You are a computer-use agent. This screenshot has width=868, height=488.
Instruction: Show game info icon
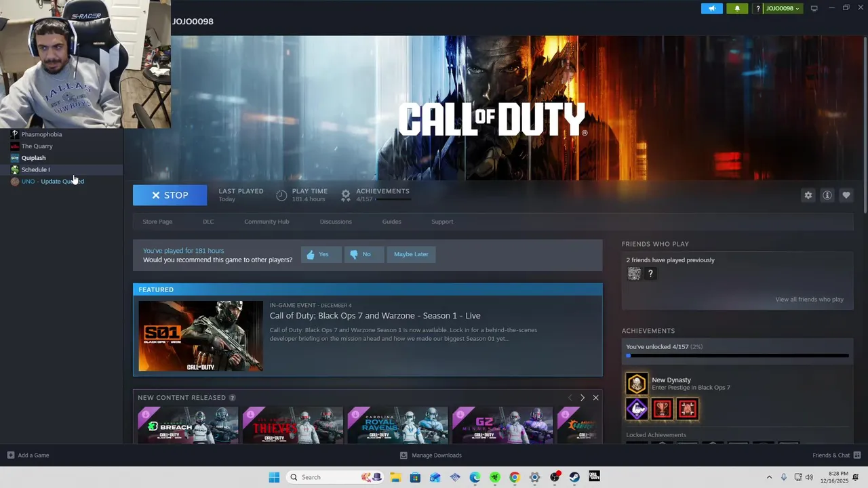point(827,195)
